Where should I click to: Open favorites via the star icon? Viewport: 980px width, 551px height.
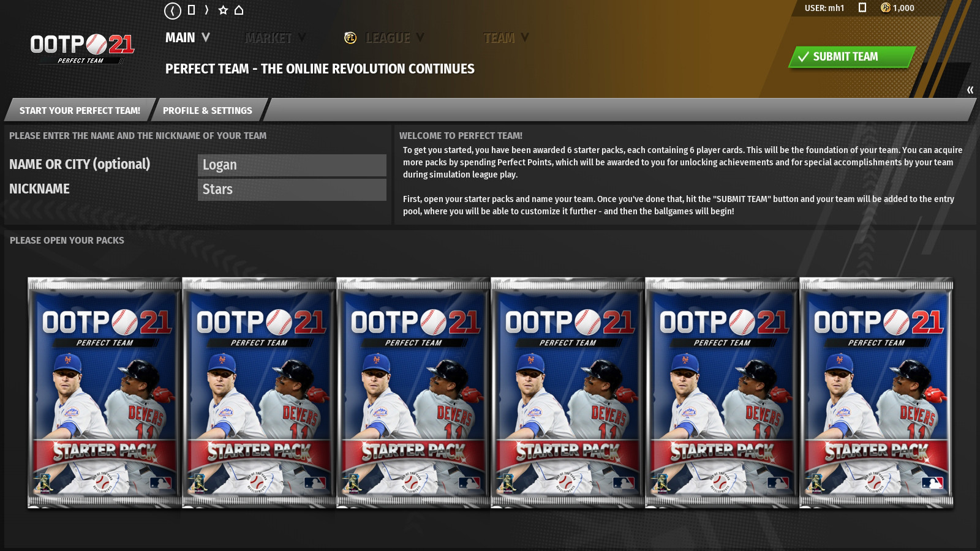pos(223,10)
